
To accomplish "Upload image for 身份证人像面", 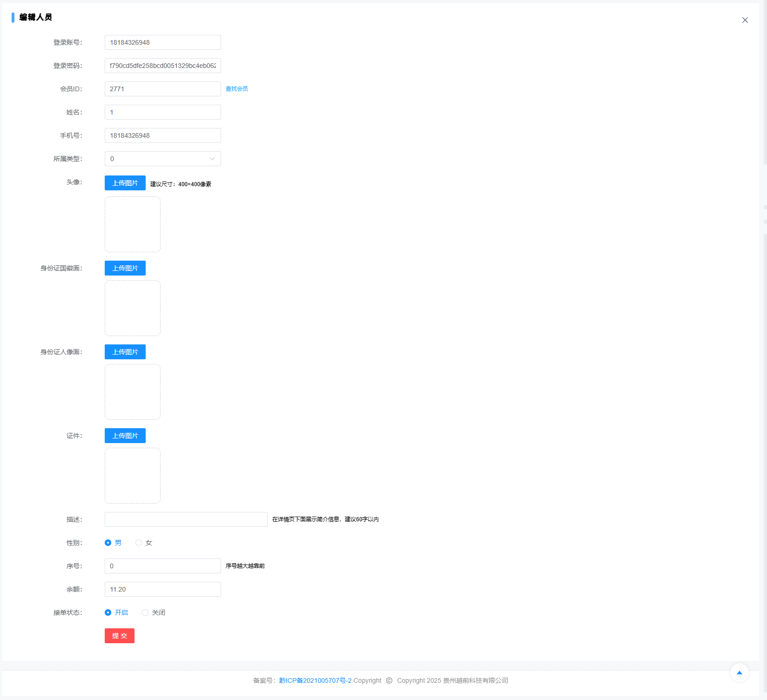I will [125, 352].
